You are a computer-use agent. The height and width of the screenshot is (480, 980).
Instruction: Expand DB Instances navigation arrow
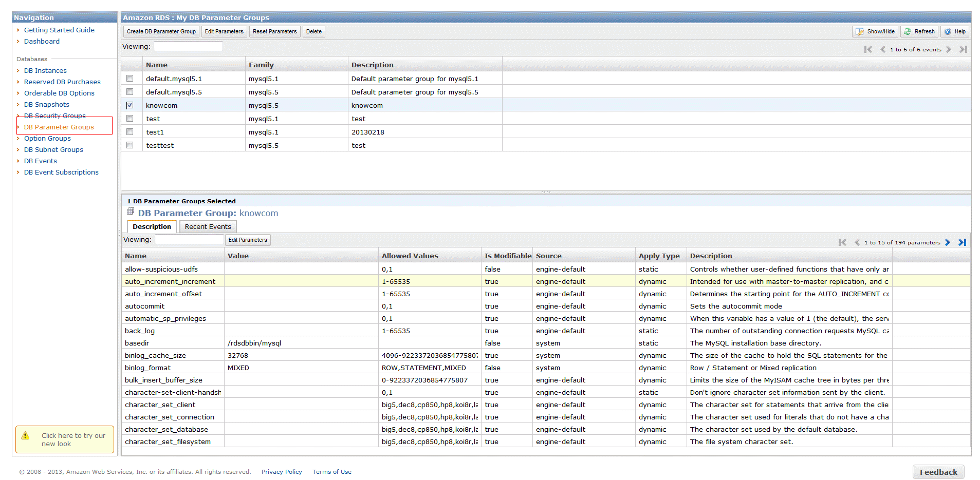click(x=18, y=71)
